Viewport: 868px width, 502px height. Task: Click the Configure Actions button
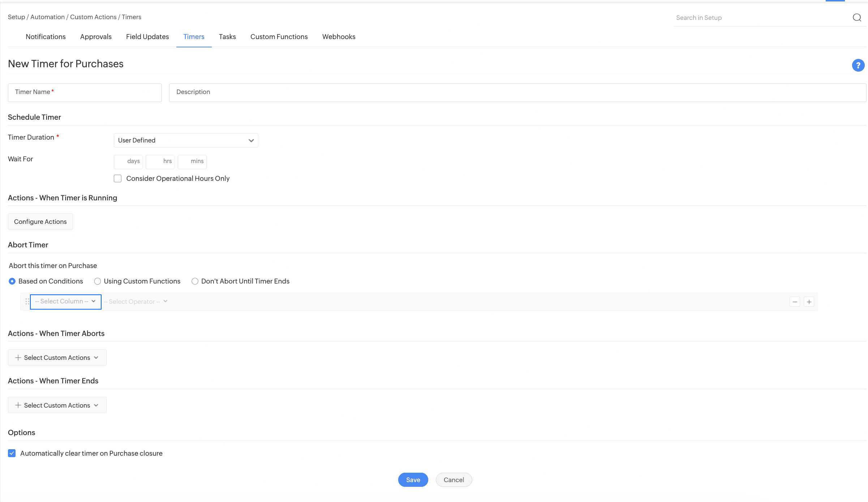click(40, 222)
